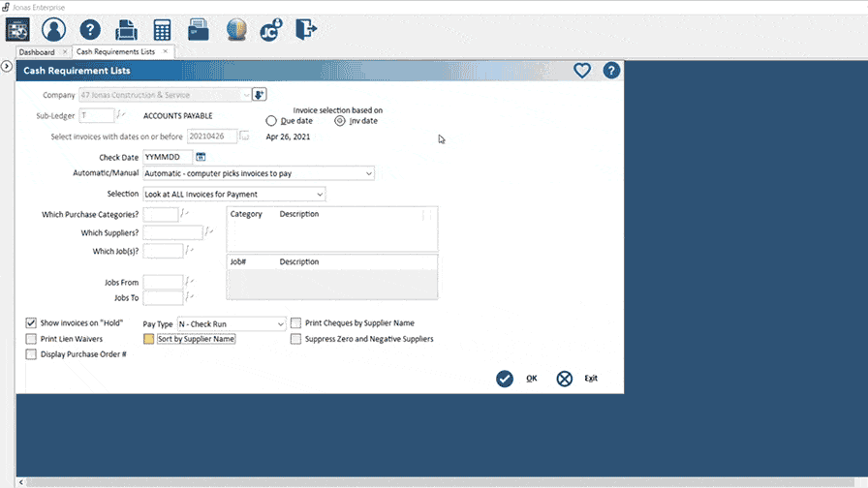Open the toolbar help question mark icon

coord(90,30)
